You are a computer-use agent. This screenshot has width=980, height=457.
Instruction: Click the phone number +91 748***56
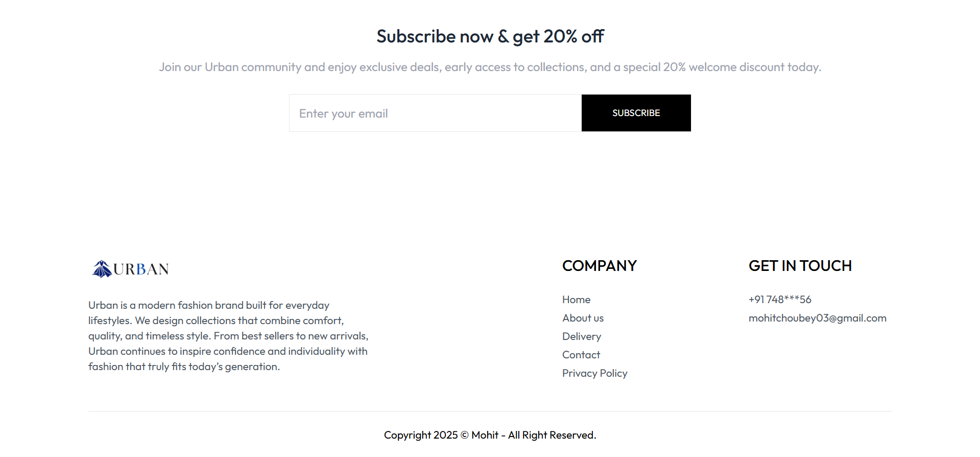(x=780, y=300)
